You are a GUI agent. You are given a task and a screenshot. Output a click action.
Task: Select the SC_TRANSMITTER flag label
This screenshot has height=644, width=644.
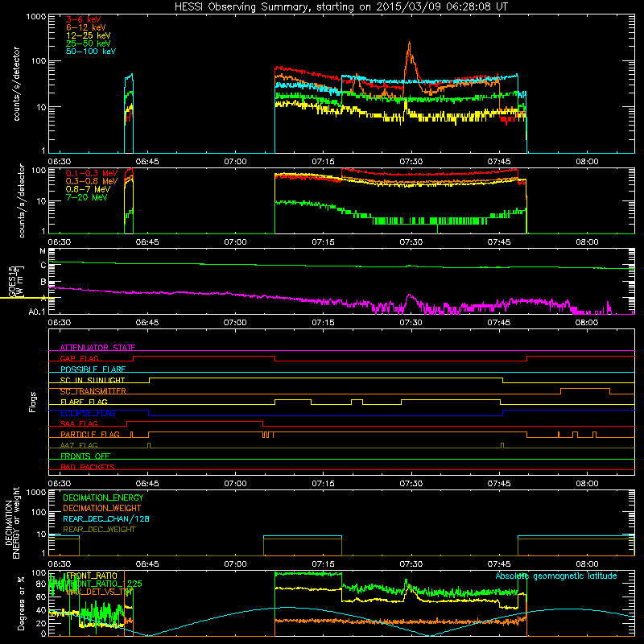coord(93,391)
